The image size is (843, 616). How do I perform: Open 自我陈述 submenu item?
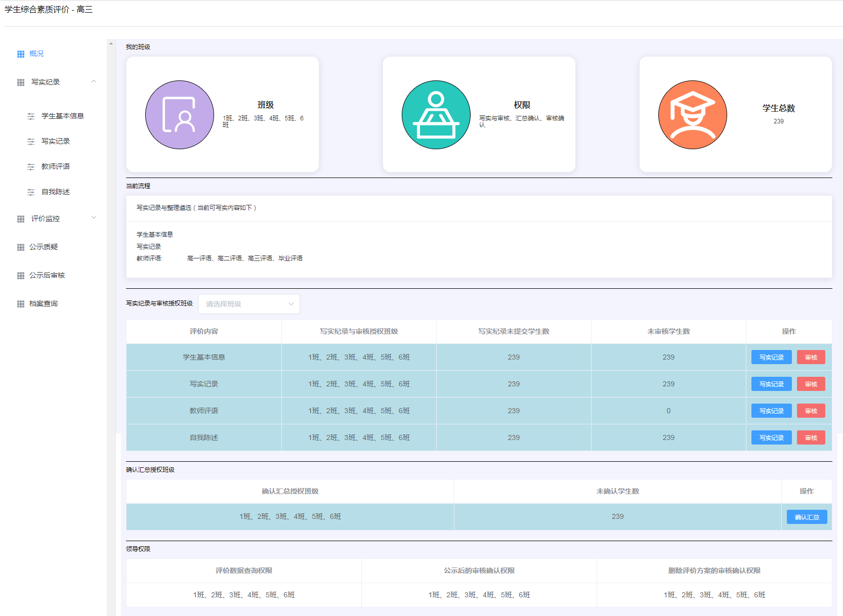pos(56,192)
